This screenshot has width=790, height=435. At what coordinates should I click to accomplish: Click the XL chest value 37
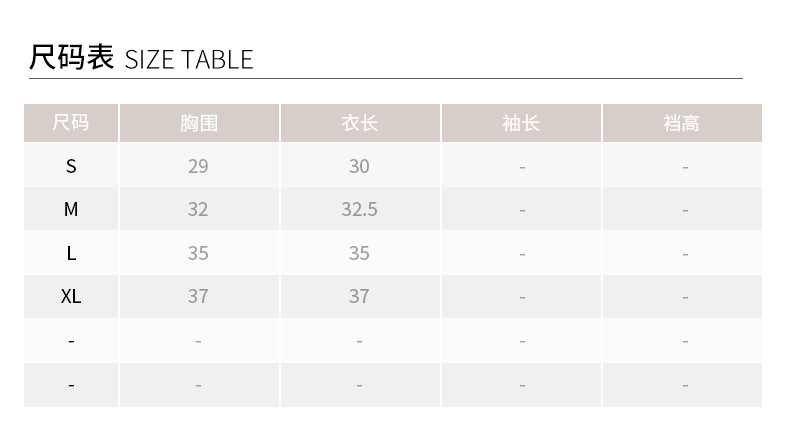click(198, 296)
